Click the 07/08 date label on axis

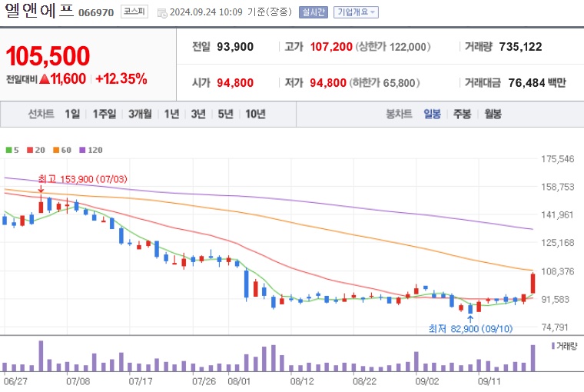pos(78,381)
